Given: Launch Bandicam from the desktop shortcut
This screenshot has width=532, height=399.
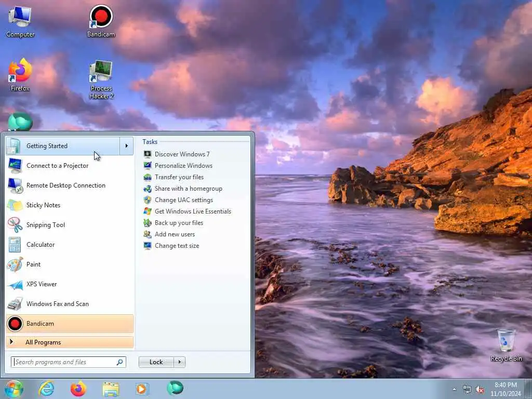Looking at the screenshot, I should (x=101, y=21).
